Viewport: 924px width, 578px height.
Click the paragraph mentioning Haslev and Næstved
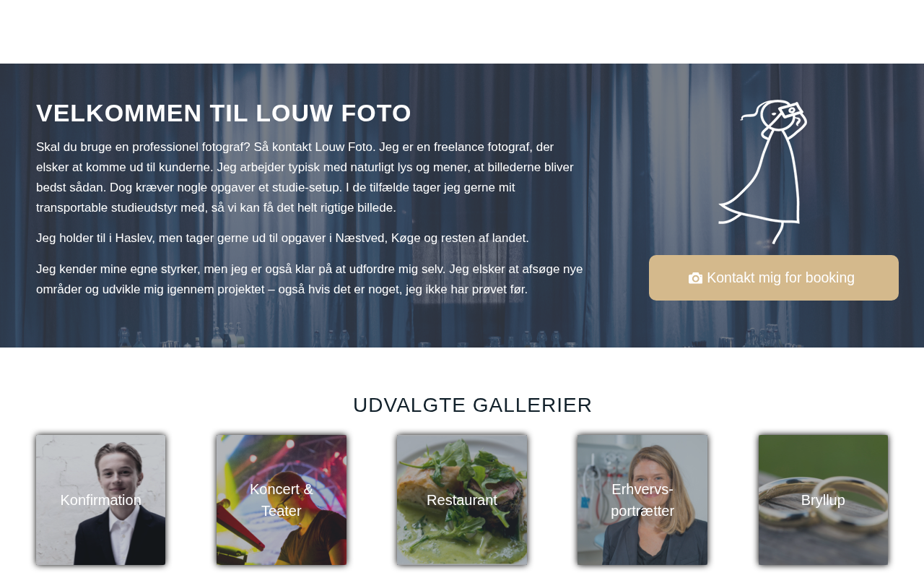click(x=282, y=238)
